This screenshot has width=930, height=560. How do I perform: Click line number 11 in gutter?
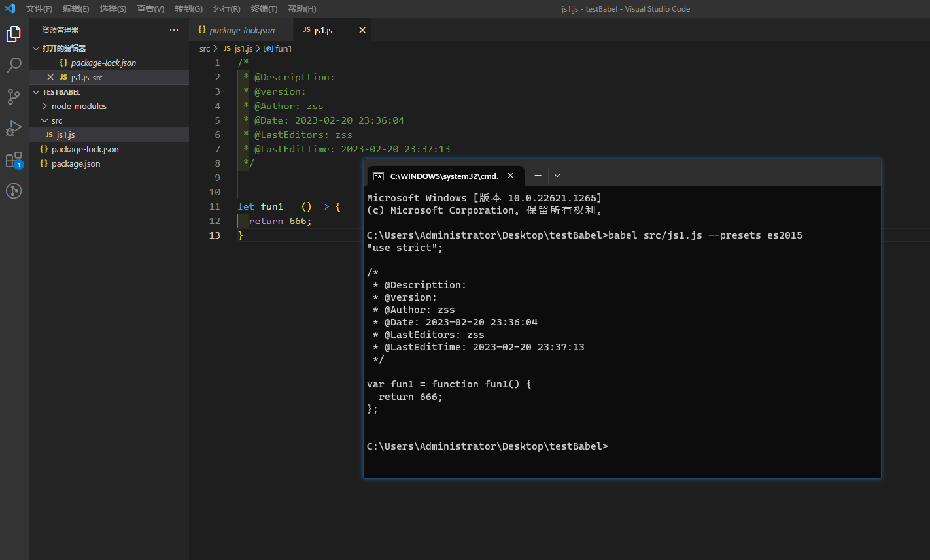tap(215, 206)
